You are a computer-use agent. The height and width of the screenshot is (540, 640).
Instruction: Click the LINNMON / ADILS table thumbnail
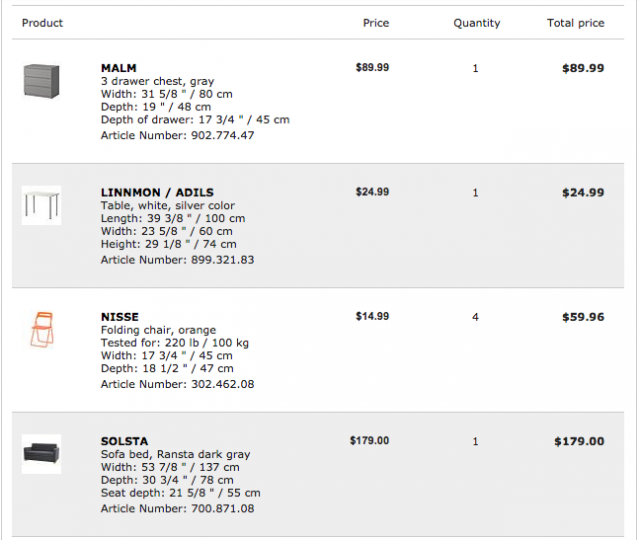click(x=42, y=205)
